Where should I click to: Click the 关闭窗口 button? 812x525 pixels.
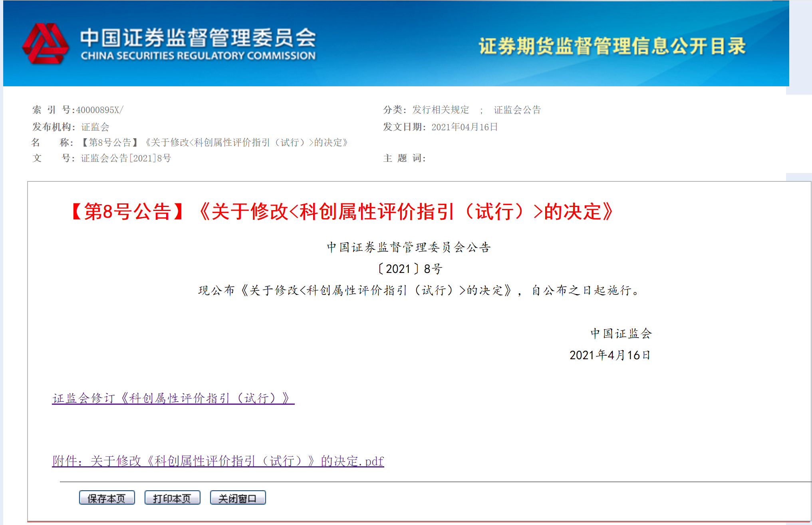(x=238, y=498)
